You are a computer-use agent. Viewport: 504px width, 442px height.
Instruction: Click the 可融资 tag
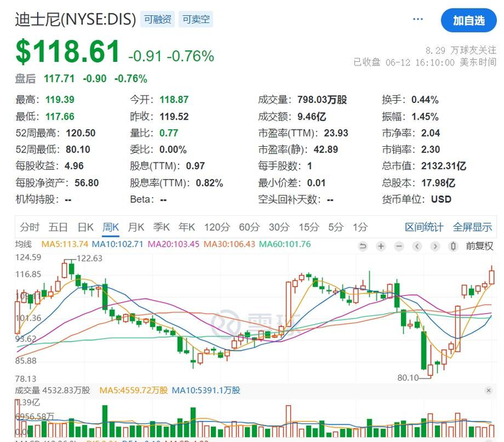pos(157,19)
